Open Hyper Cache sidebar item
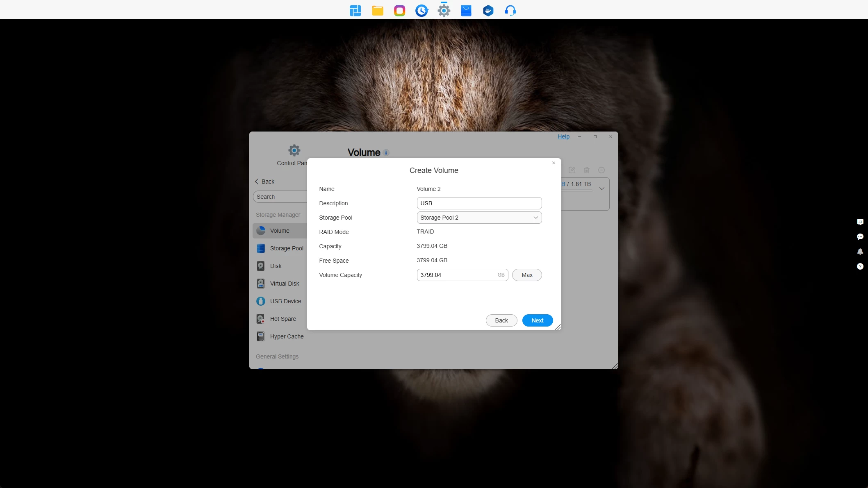This screenshot has width=868, height=488. click(280, 336)
